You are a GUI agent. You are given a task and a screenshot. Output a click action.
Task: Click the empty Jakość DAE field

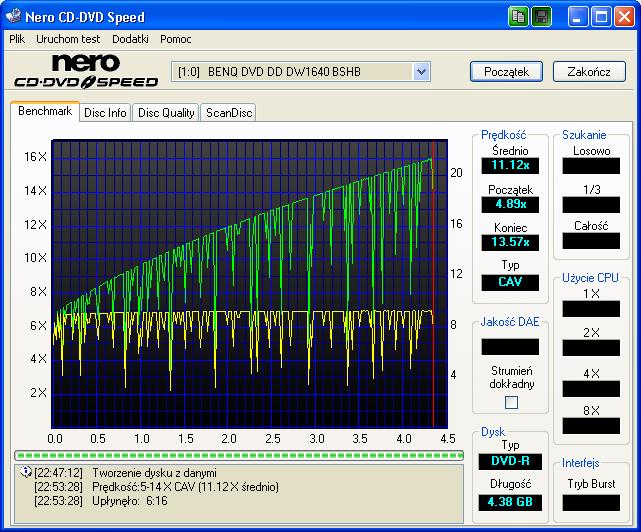pos(510,347)
